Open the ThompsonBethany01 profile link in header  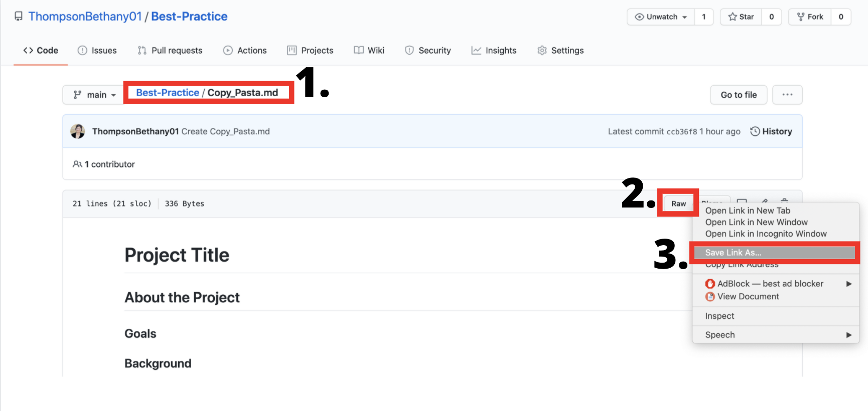85,17
